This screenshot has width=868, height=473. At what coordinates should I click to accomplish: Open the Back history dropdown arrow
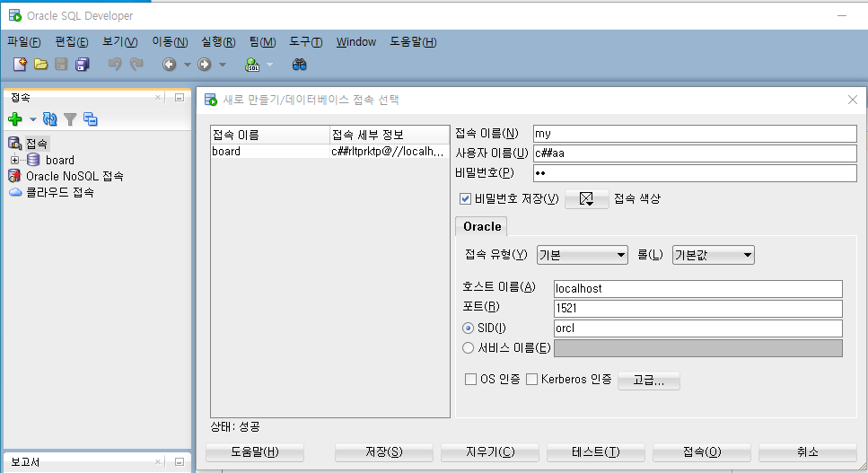pos(187,65)
